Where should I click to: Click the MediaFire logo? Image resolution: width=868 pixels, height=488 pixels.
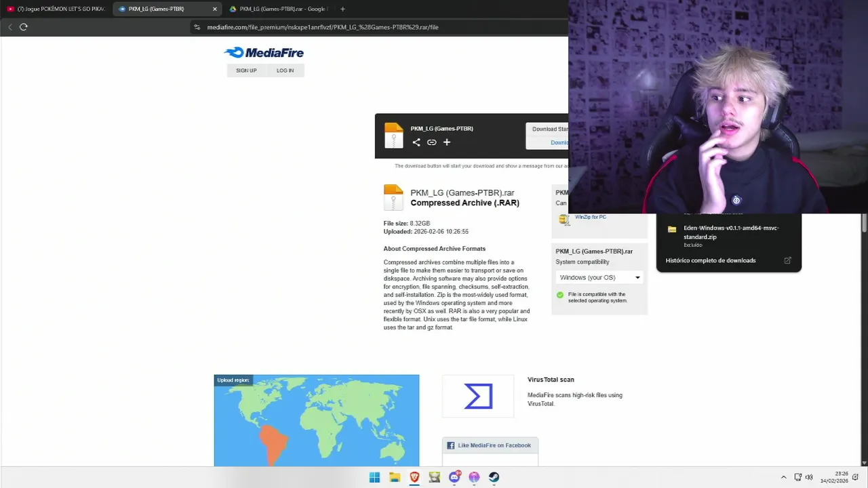[x=264, y=53]
